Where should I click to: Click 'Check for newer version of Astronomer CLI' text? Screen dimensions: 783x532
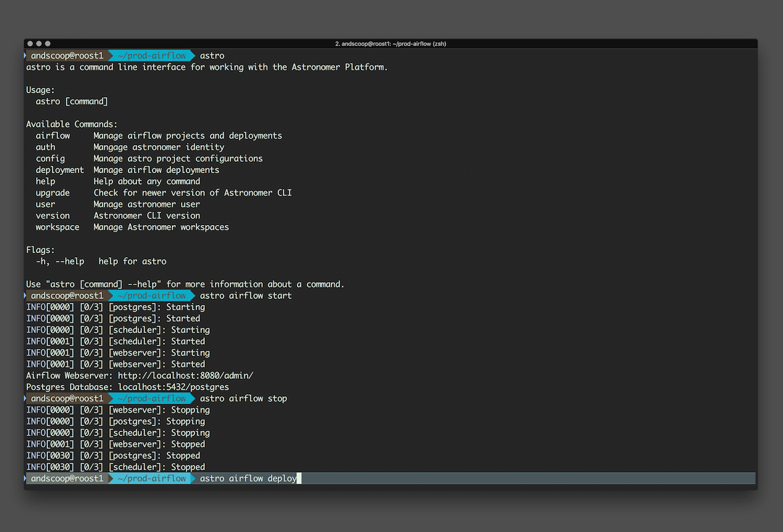click(x=193, y=193)
